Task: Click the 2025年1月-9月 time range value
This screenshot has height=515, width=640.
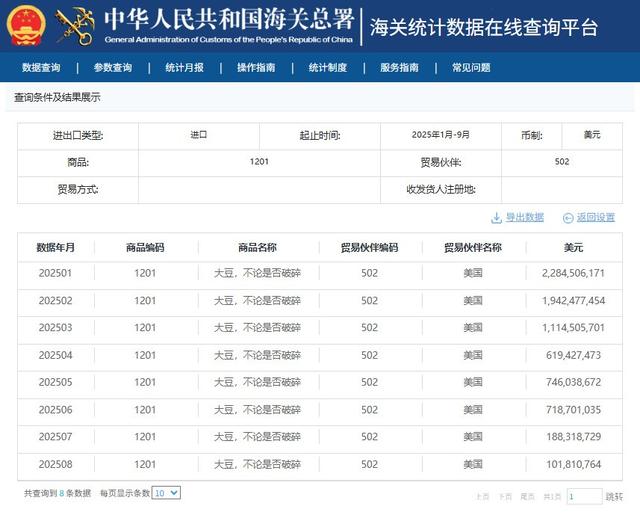Action: pos(441,135)
